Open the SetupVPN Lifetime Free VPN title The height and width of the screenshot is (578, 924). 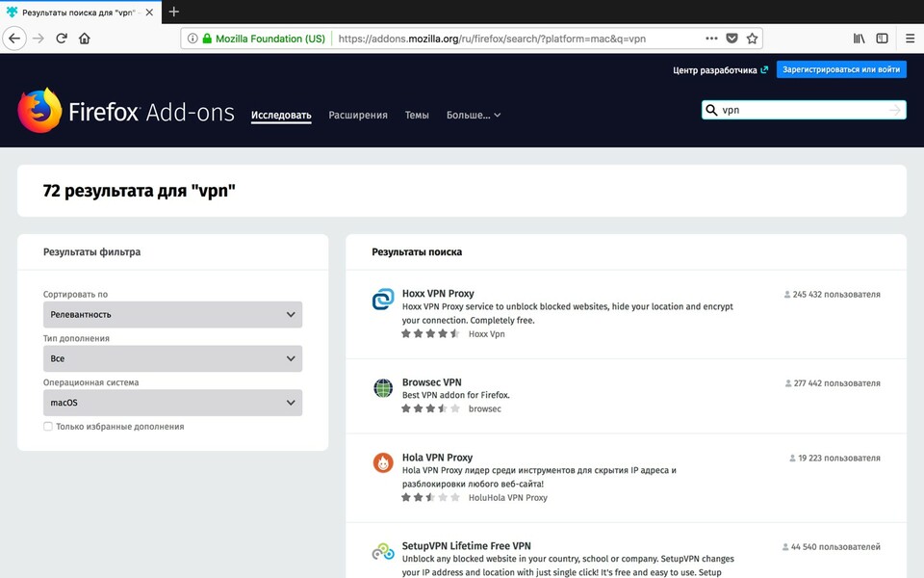(466, 545)
